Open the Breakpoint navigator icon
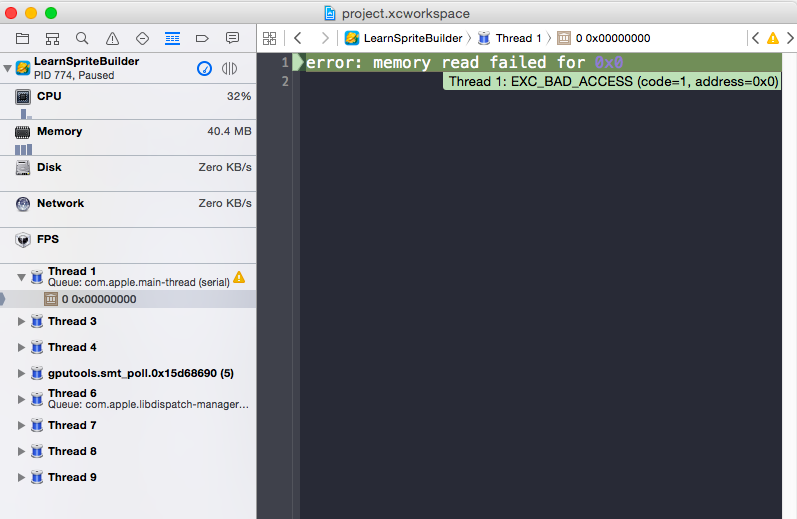The image size is (797, 519). (x=202, y=39)
